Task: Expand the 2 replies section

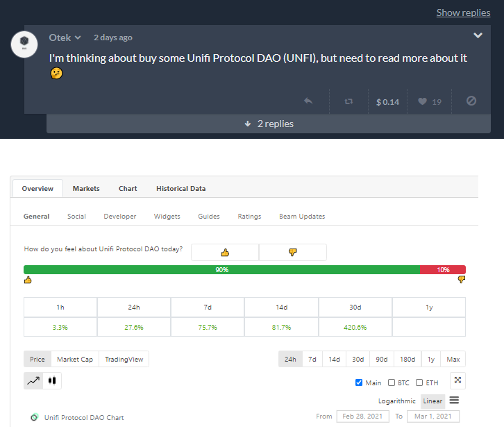Action: click(x=269, y=124)
